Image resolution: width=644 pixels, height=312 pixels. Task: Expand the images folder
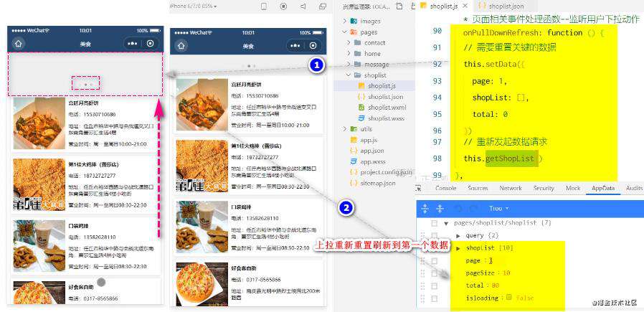pyautogui.click(x=345, y=21)
